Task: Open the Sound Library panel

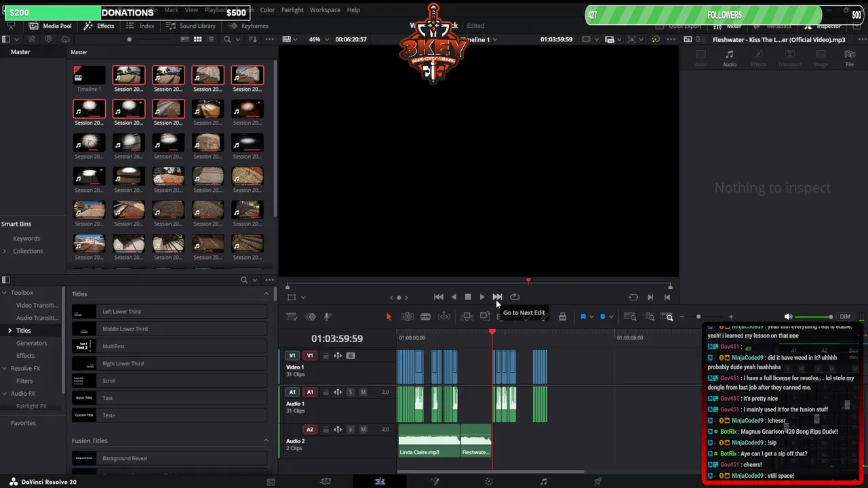Action: (191, 26)
